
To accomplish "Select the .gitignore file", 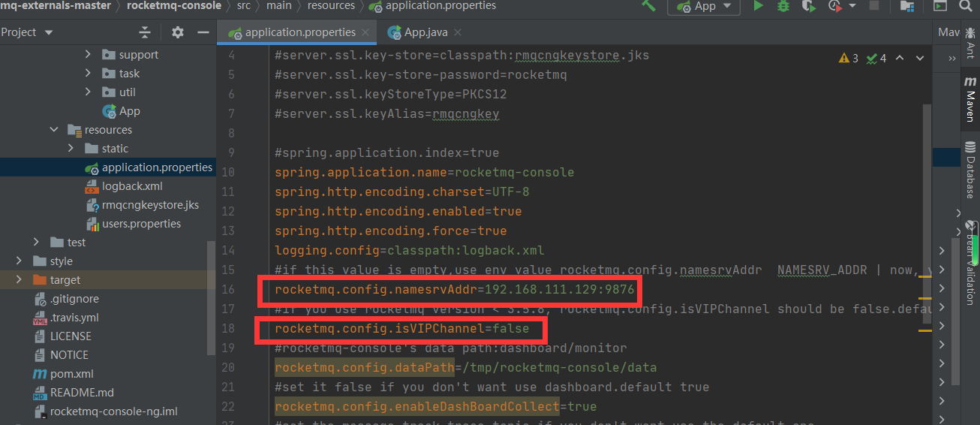I will tap(65, 298).
